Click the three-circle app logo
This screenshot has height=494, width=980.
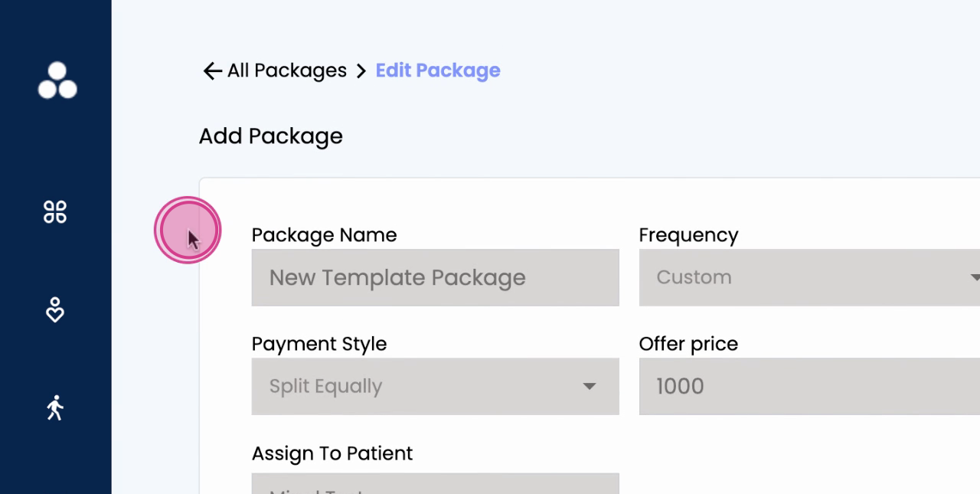click(x=57, y=81)
